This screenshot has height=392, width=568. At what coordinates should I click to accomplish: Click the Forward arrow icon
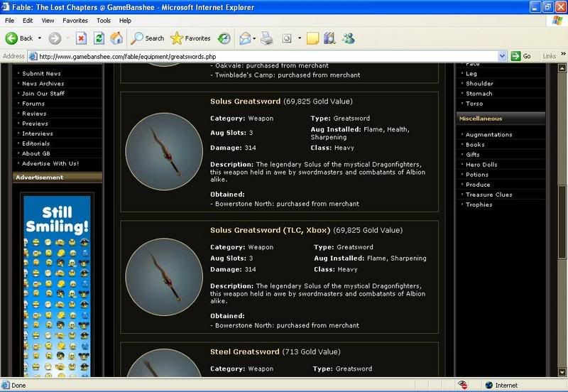click(x=55, y=38)
